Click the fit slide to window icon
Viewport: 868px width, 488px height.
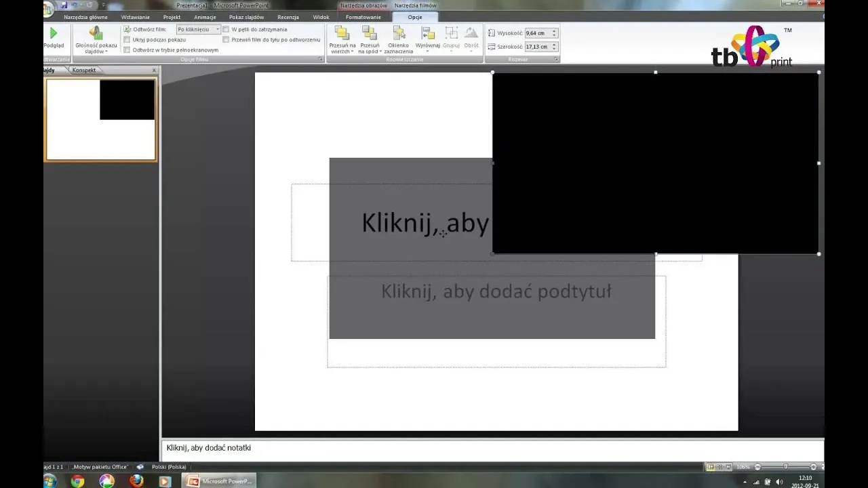point(821,467)
